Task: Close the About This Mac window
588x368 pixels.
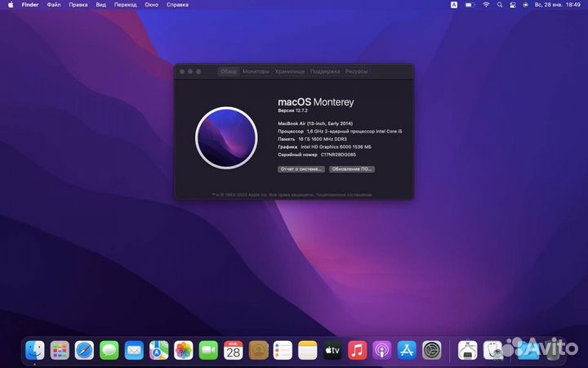Action: [182, 71]
